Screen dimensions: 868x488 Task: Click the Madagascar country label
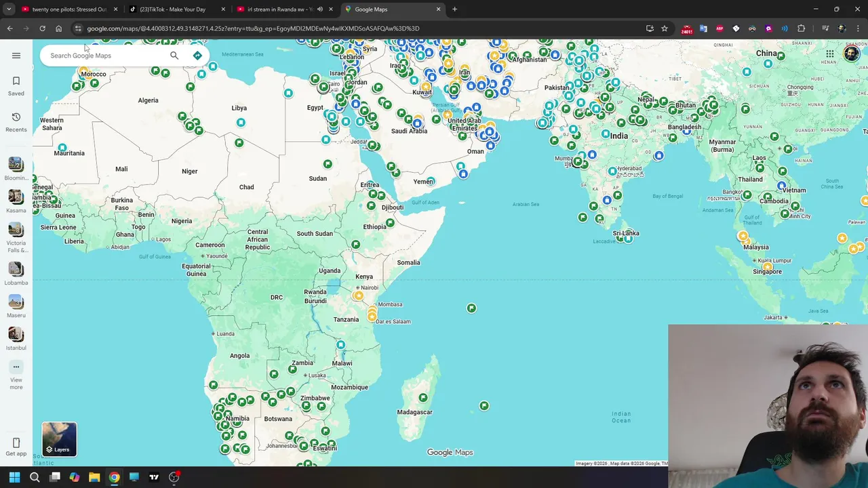pyautogui.click(x=414, y=412)
